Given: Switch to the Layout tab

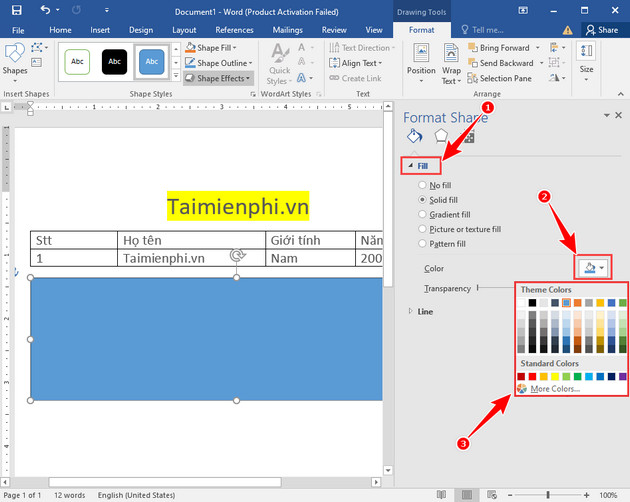Looking at the screenshot, I should (184, 30).
